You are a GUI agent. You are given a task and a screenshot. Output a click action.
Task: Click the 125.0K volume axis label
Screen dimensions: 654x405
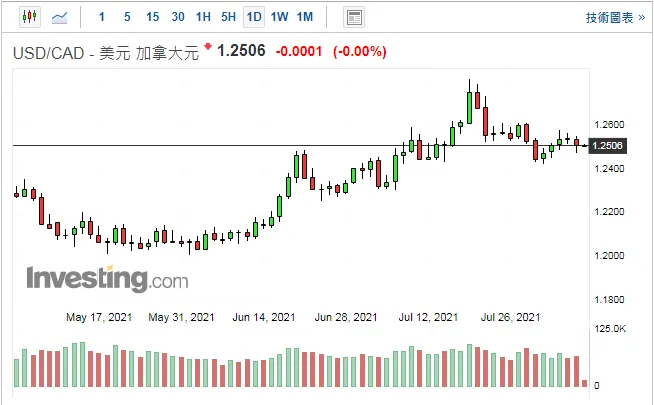tap(610, 329)
